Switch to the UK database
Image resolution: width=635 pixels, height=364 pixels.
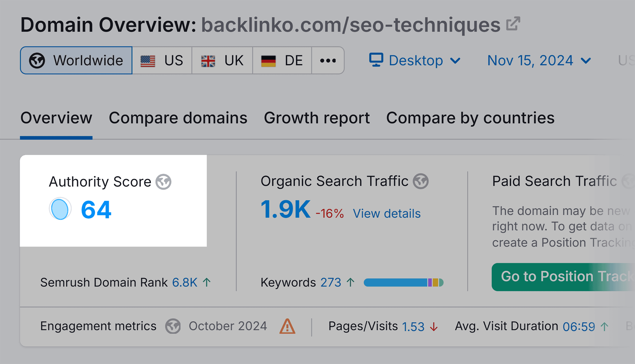click(x=222, y=60)
